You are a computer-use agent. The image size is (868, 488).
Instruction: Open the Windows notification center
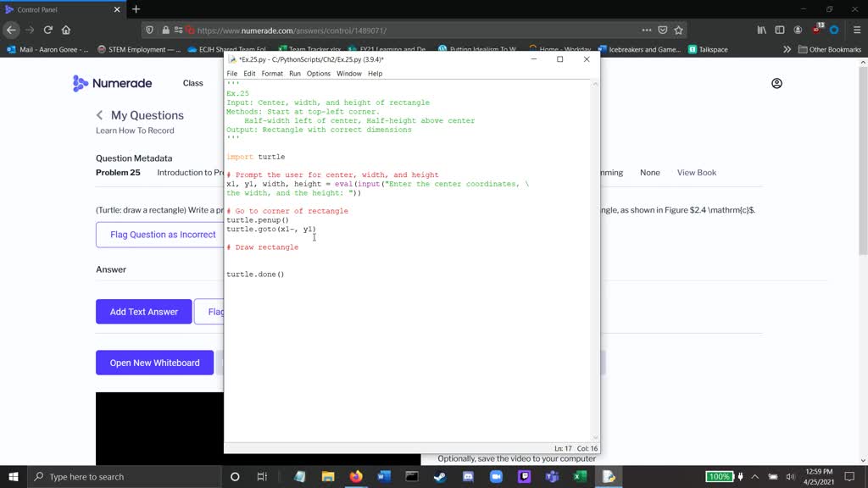pos(849,477)
